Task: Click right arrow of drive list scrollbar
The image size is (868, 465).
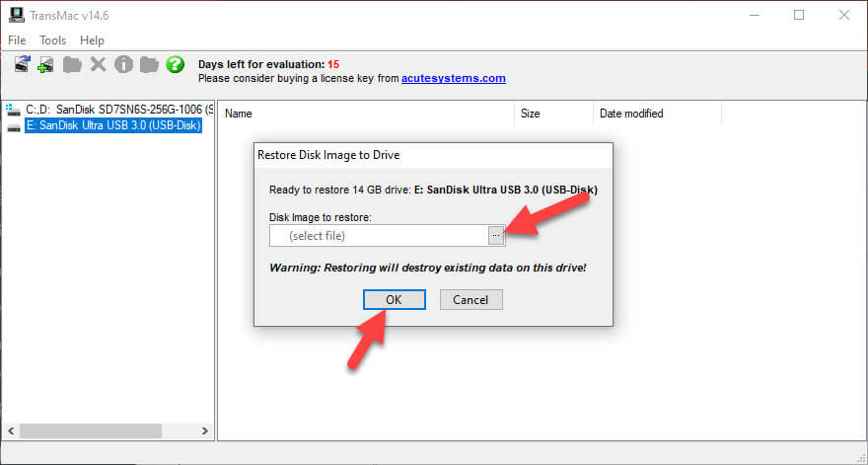Action: (x=205, y=431)
